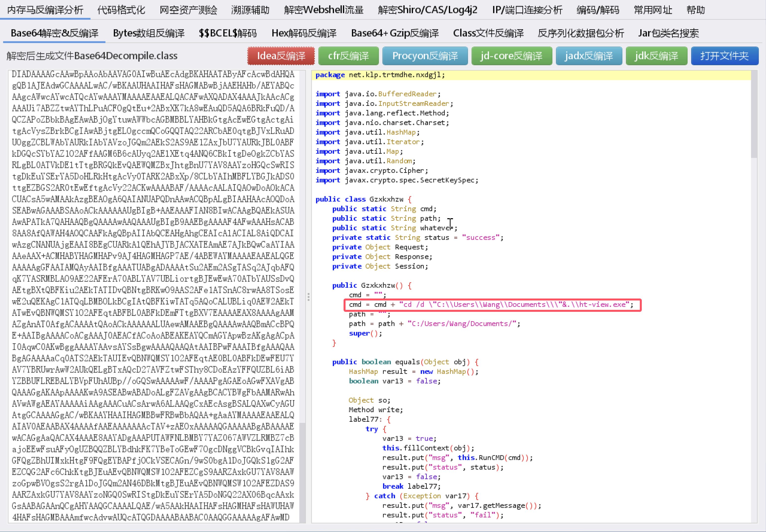
Task: Click the jadx反编译 button
Action: point(589,56)
